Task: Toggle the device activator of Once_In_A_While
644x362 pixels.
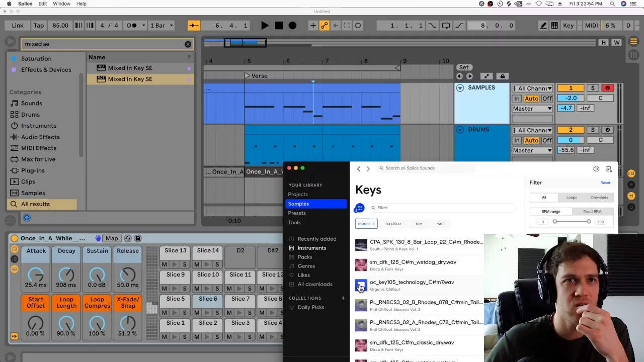Action: click(x=14, y=238)
